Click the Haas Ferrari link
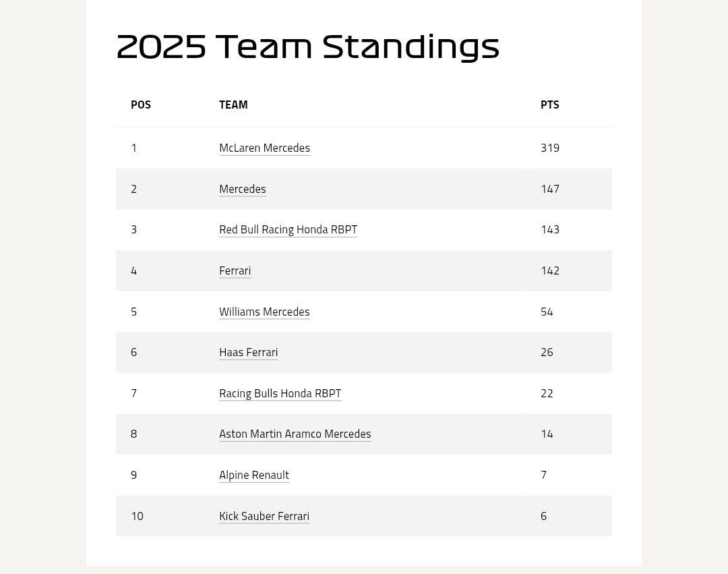 [x=248, y=352]
